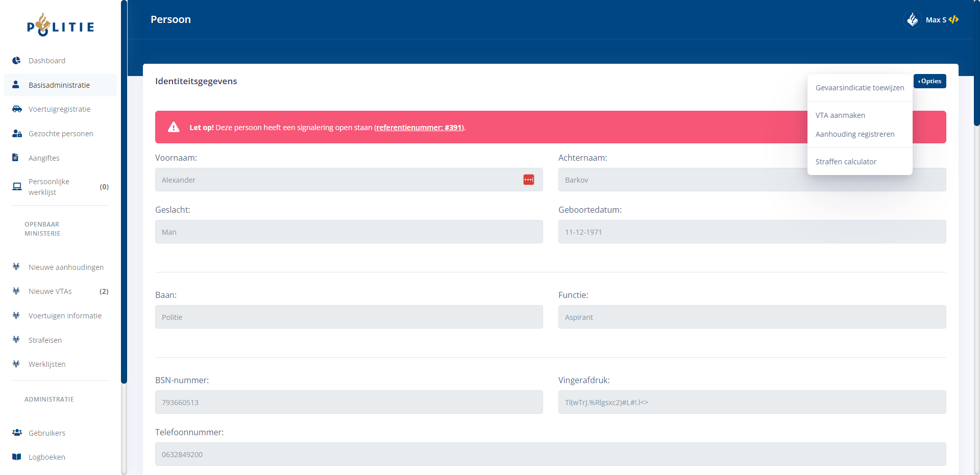Open the Straffen calculator option

point(846,162)
